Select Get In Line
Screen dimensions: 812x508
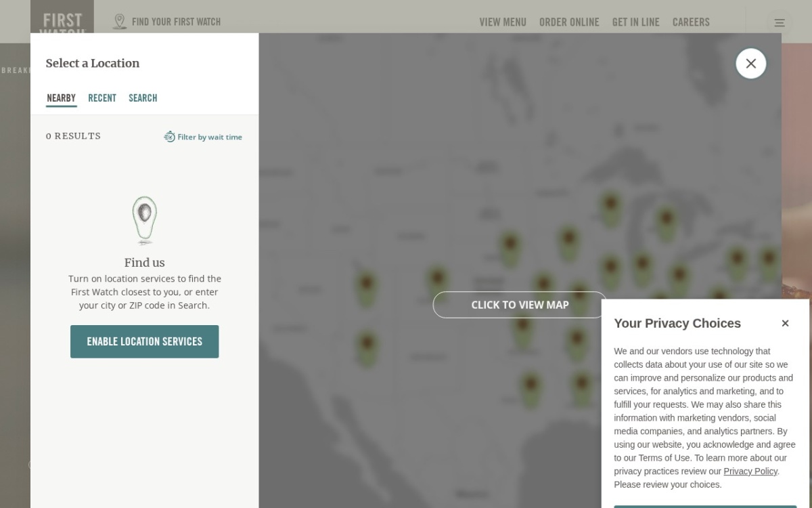click(x=635, y=22)
